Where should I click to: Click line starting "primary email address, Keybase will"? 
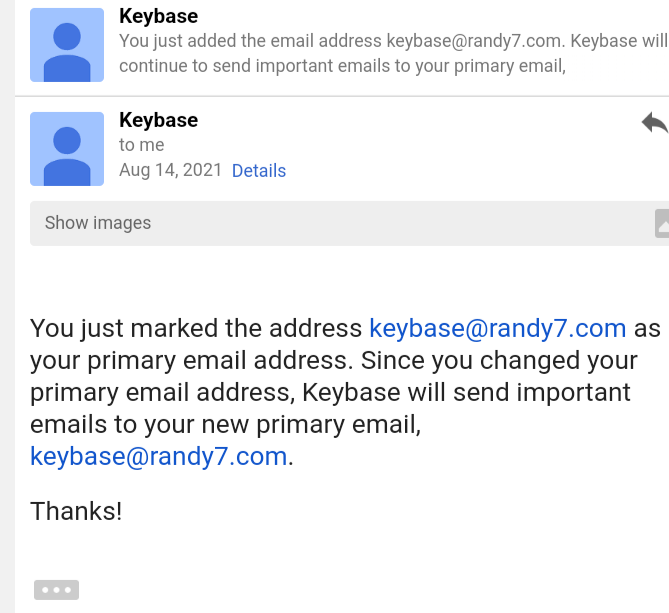(330, 392)
